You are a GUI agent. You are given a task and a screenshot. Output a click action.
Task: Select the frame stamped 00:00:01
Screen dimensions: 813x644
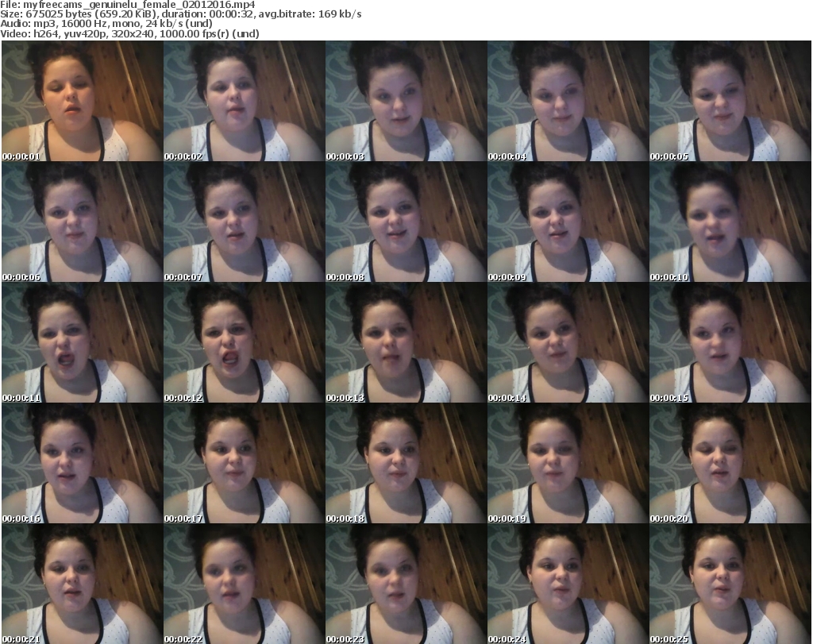[x=82, y=101]
